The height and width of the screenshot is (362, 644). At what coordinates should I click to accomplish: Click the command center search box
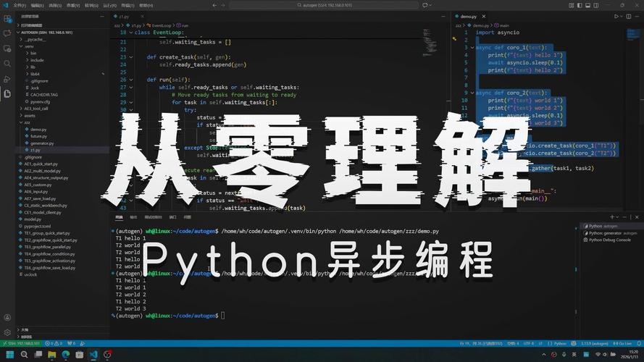coord(324,5)
